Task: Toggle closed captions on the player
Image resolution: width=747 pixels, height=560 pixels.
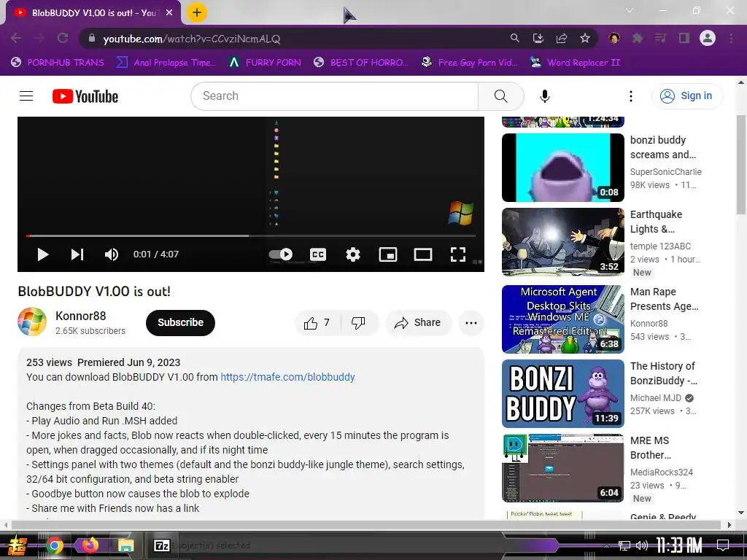Action: pos(318,254)
